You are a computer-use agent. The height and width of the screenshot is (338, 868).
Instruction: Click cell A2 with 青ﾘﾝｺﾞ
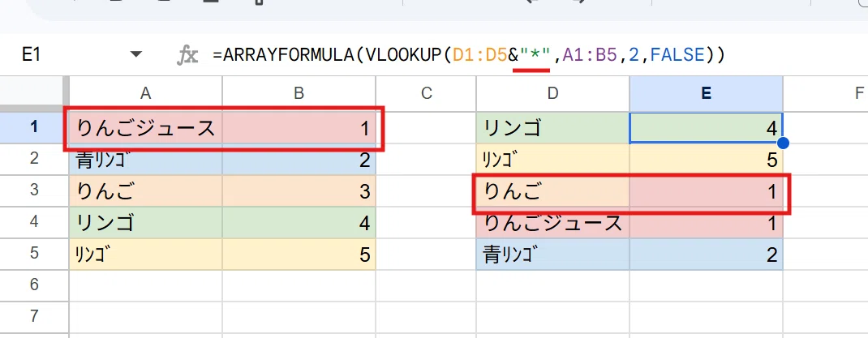point(145,160)
